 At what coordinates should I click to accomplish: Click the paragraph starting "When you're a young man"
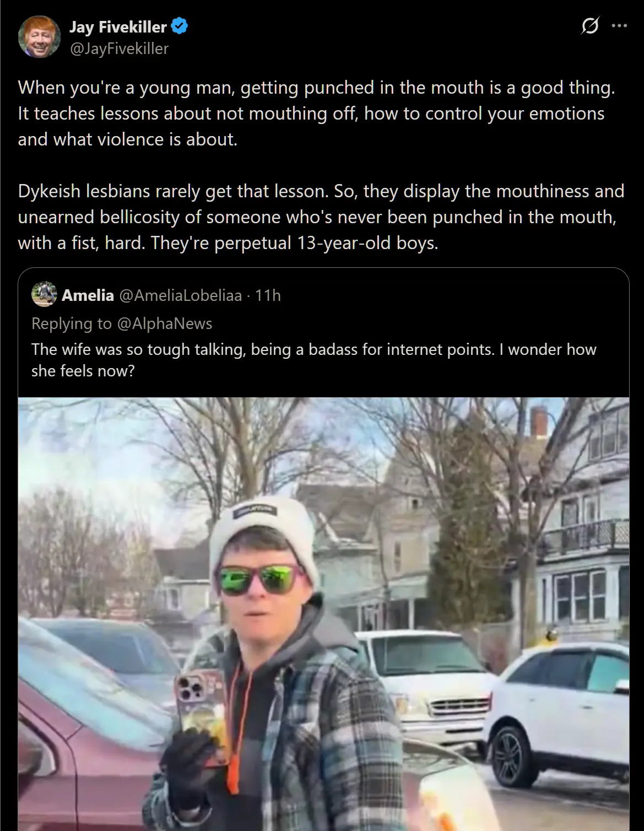pos(316,113)
